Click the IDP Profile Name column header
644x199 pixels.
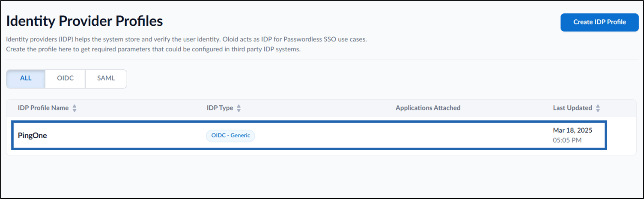tap(43, 108)
